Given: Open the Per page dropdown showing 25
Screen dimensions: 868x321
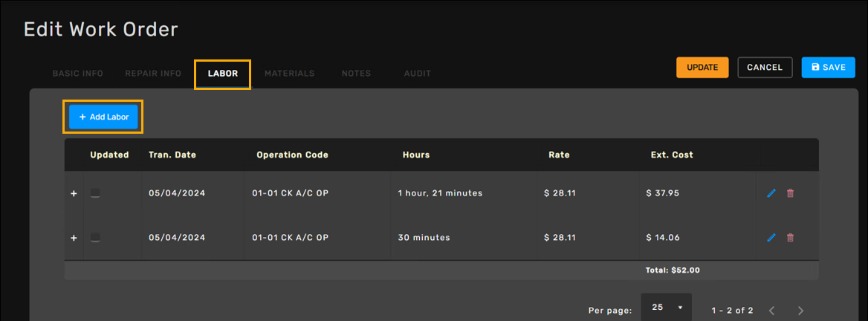Looking at the screenshot, I should (x=666, y=308).
